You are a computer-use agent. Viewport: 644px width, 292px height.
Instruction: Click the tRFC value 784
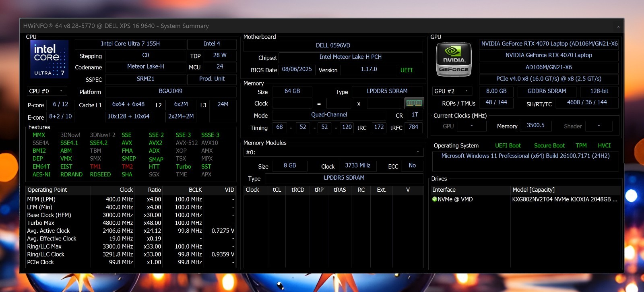click(413, 127)
